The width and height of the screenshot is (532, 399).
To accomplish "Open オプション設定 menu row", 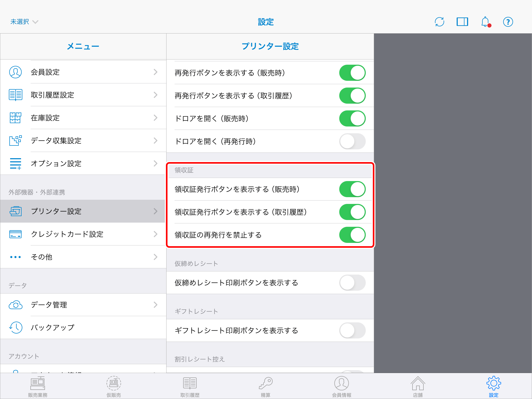I will 83,163.
